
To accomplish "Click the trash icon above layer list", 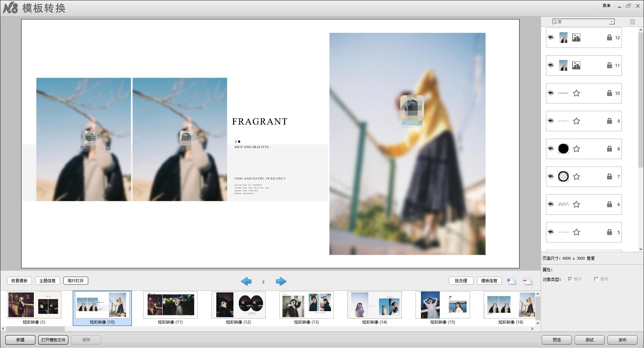I will click(632, 22).
